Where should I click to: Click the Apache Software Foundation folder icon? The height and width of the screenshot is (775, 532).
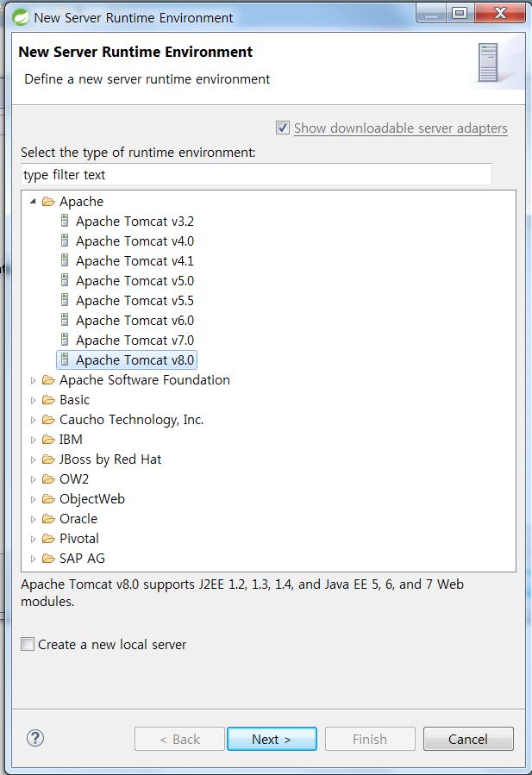48,379
